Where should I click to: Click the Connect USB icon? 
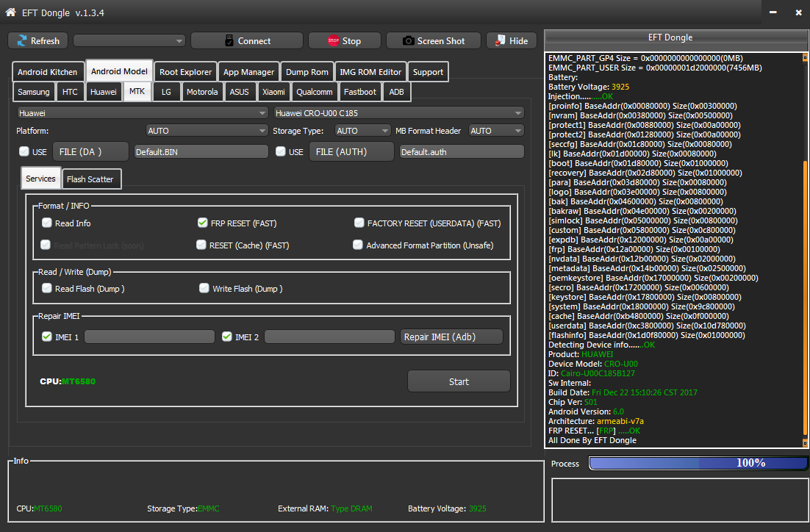click(x=229, y=41)
